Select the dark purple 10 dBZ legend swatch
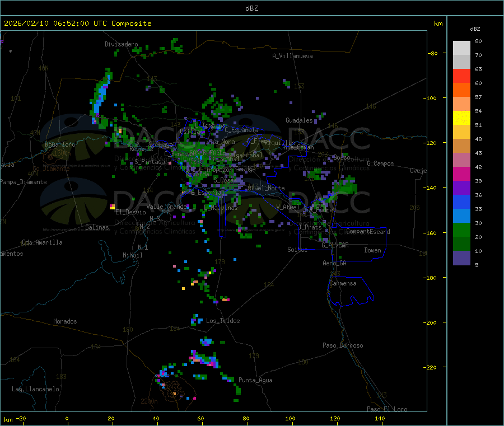Viewport: 504px width, 426px height. [461, 258]
